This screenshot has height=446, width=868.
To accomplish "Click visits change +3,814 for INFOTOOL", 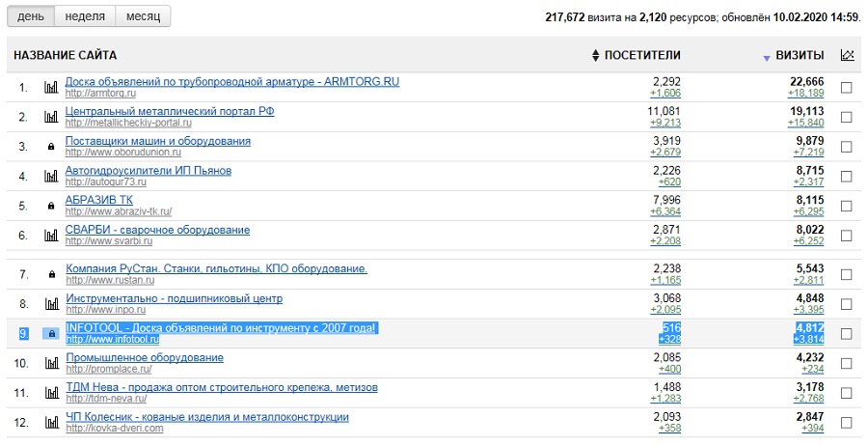I will click(809, 339).
